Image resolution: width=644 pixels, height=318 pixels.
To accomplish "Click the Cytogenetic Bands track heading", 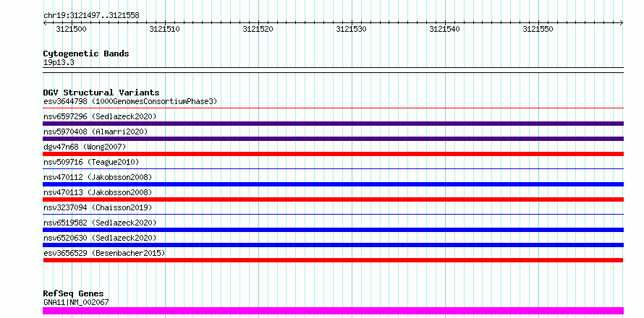I will point(86,53).
